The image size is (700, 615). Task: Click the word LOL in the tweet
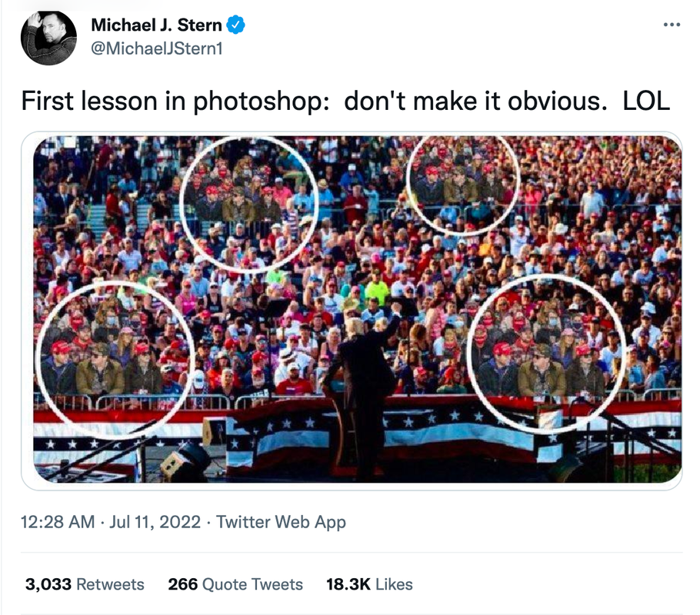(646, 101)
